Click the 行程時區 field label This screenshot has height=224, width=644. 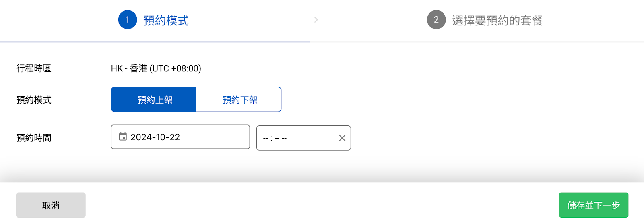(34, 68)
